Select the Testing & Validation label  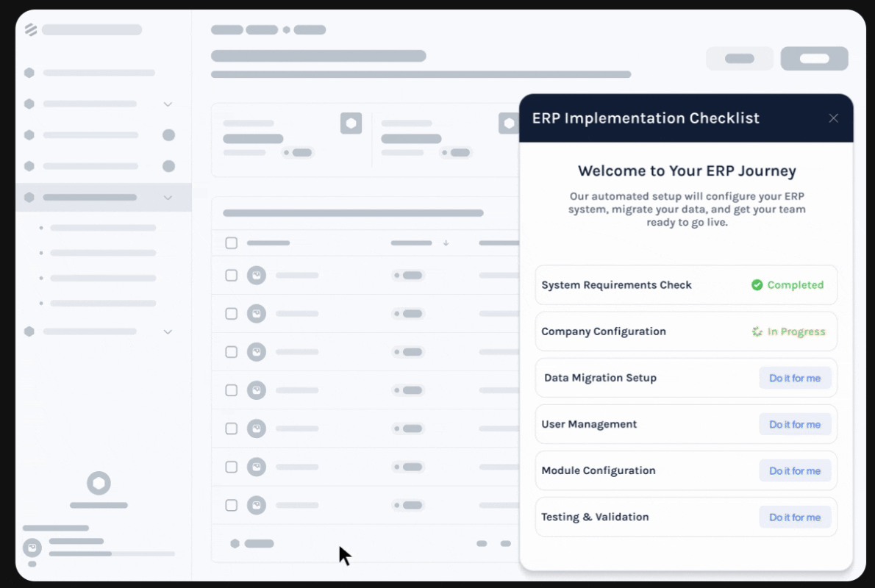click(595, 517)
